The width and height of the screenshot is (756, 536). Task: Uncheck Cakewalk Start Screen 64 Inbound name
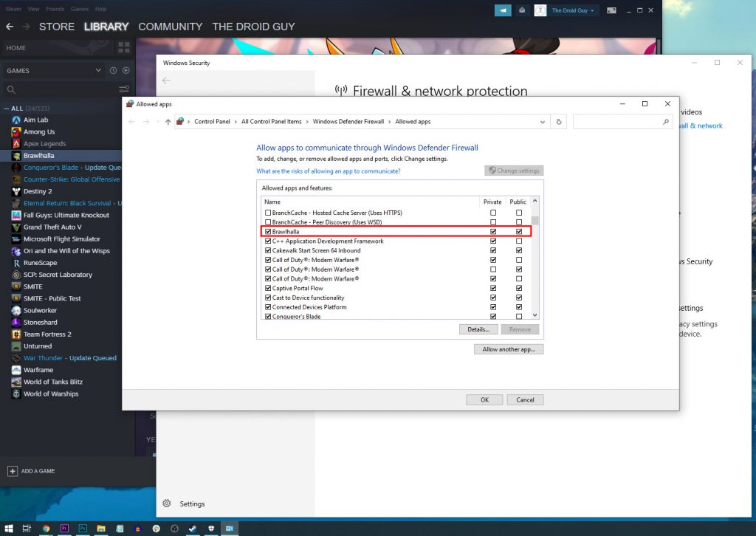click(x=268, y=250)
